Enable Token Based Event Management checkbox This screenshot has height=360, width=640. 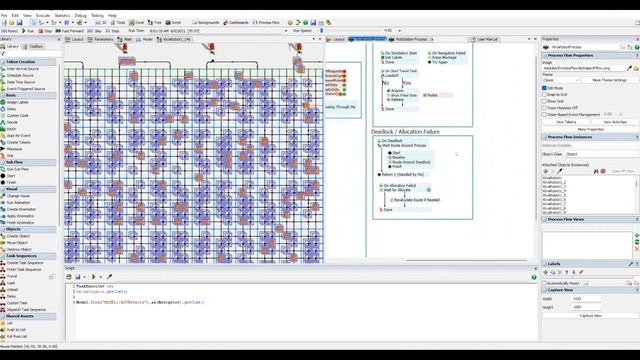point(544,114)
